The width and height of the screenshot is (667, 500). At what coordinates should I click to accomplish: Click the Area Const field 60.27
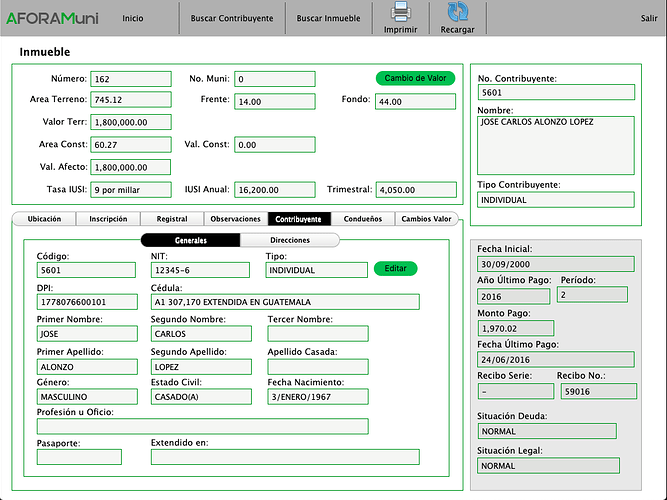pyautogui.click(x=131, y=145)
